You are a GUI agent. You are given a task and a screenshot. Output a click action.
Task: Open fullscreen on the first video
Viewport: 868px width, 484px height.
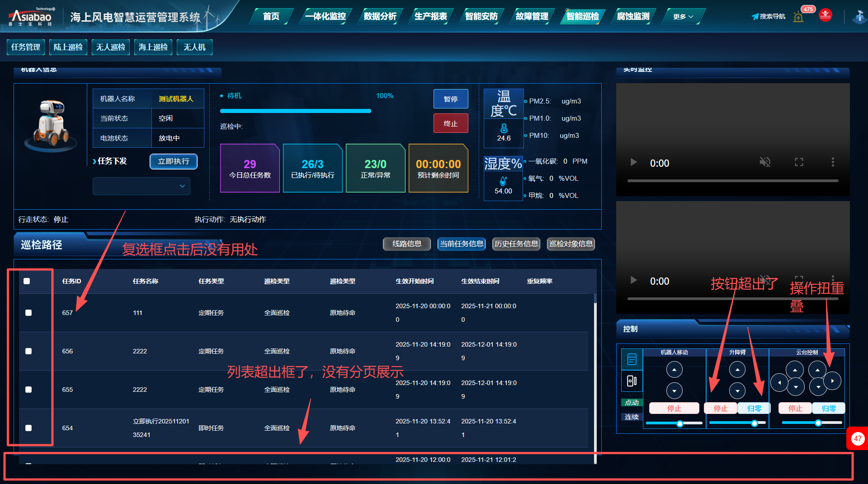point(799,162)
